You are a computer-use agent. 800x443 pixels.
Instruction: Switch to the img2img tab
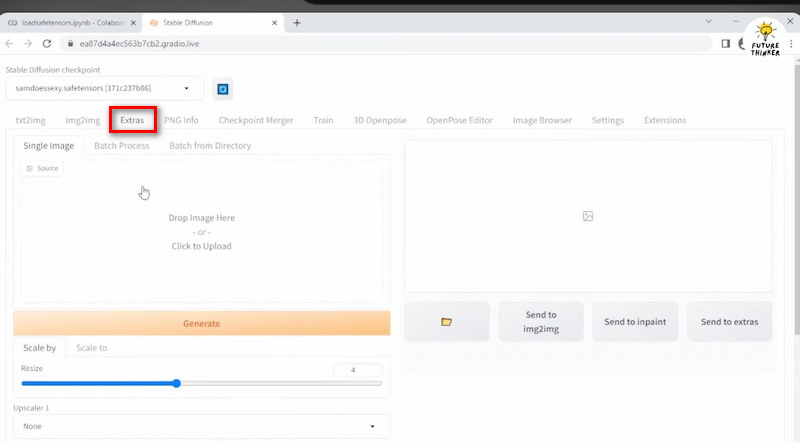(x=83, y=120)
